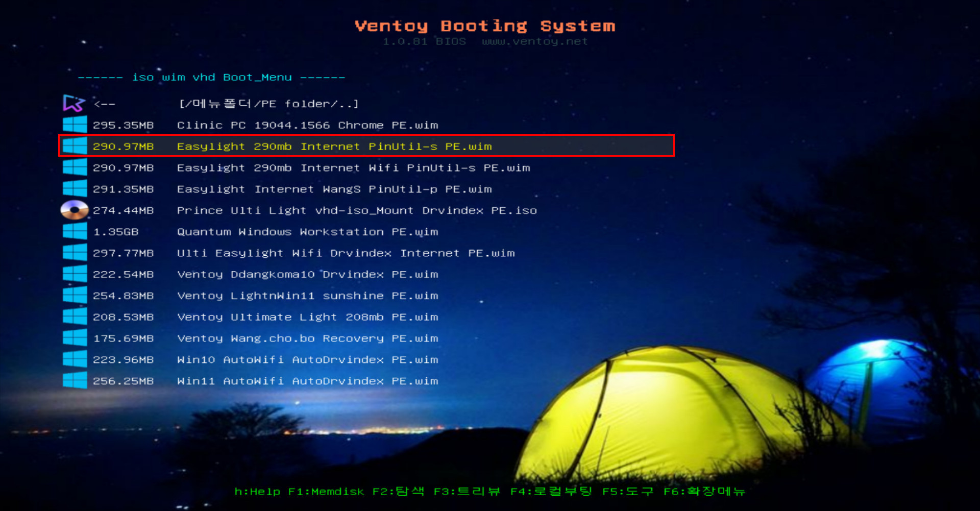This screenshot has width=980, height=511.
Task: Click Windows icon of highlighted Easylight 290mb Internet PinUtil-s
Action: click(x=75, y=146)
